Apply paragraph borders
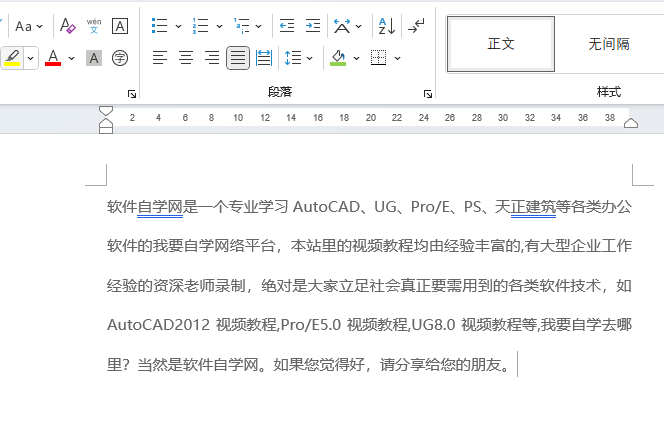 (379, 58)
